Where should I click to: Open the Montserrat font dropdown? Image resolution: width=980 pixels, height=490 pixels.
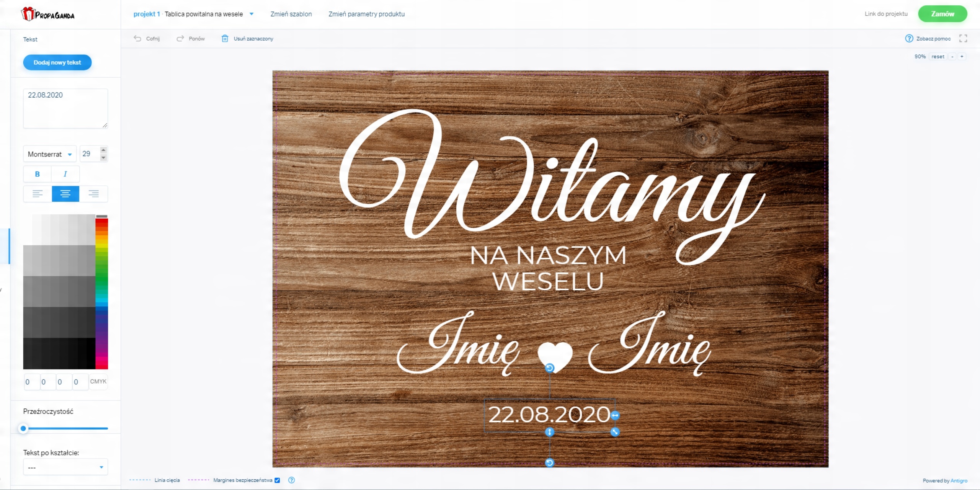point(50,154)
